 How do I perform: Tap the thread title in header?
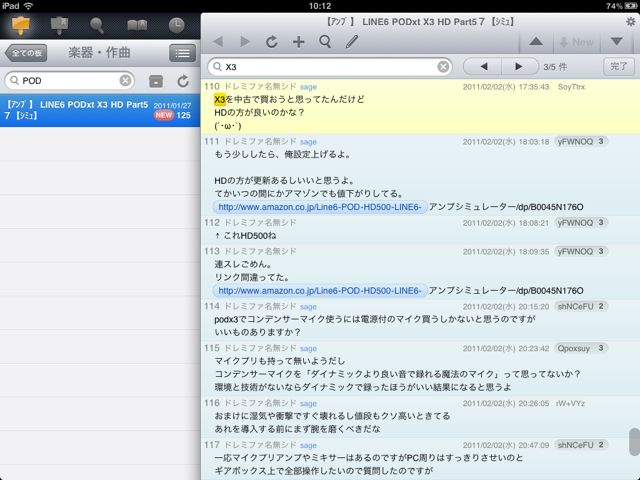[420, 22]
